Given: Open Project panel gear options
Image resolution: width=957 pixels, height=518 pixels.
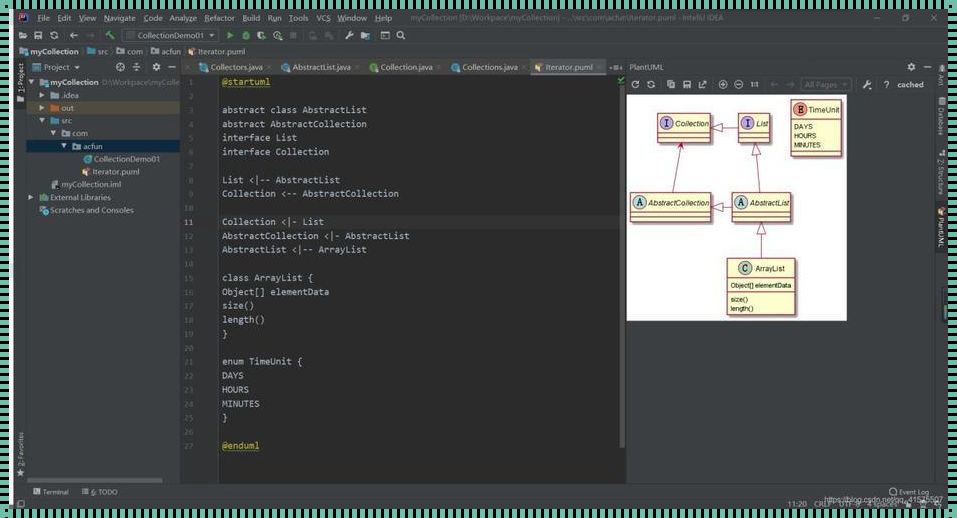Looking at the screenshot, I should [156, 67].
